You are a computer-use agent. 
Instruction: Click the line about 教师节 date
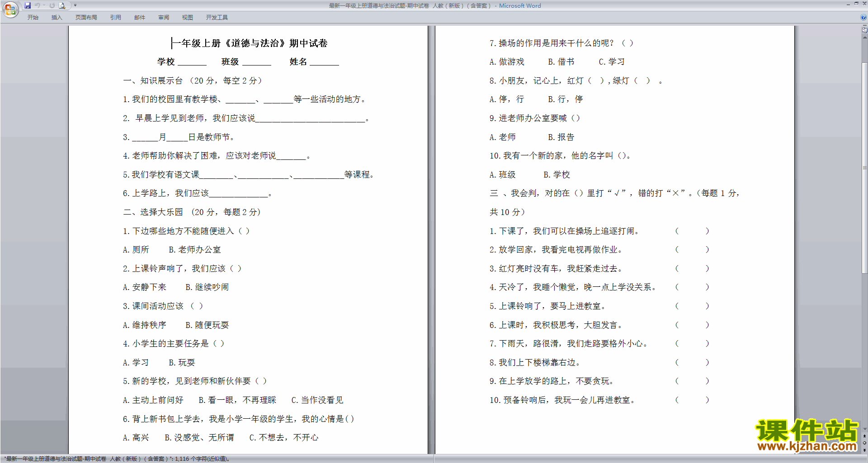179,137
